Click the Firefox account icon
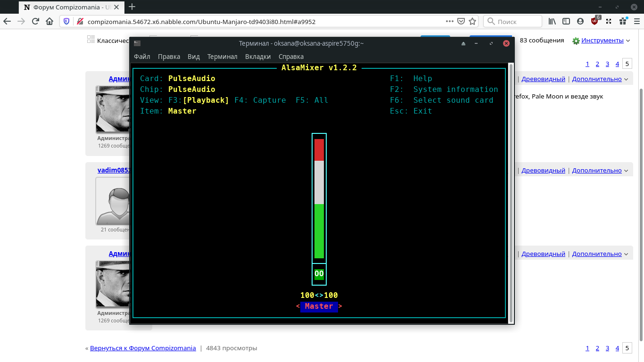The height and width of the screenshot is (362, 644). pyautogui.click(x=580, y=21)
